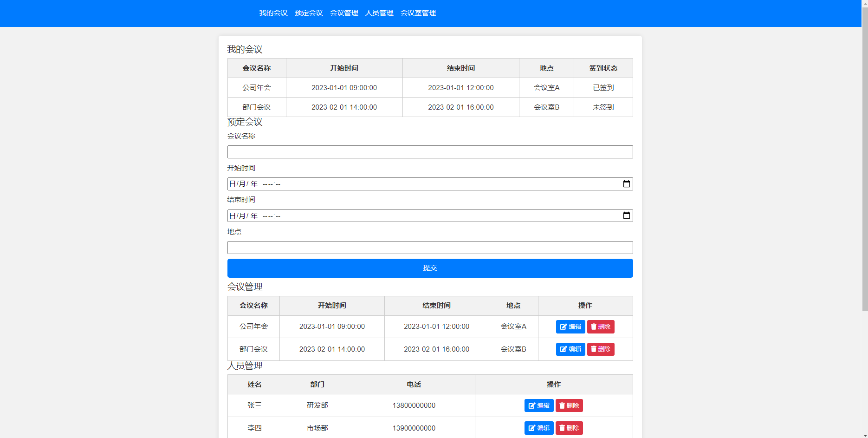
Task: Click 部门会议 in the 我的会议 table
Action: [257, 107]
